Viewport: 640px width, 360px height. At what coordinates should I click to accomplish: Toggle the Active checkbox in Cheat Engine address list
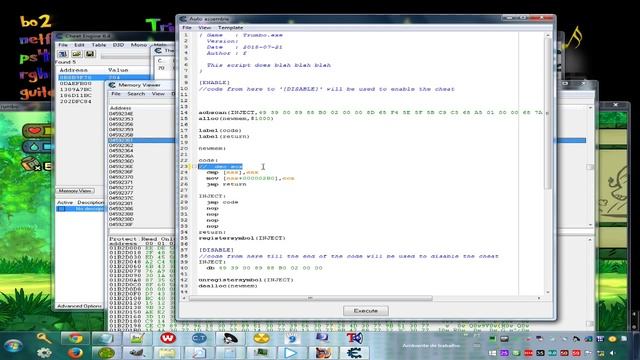click(x=62, y=209)
